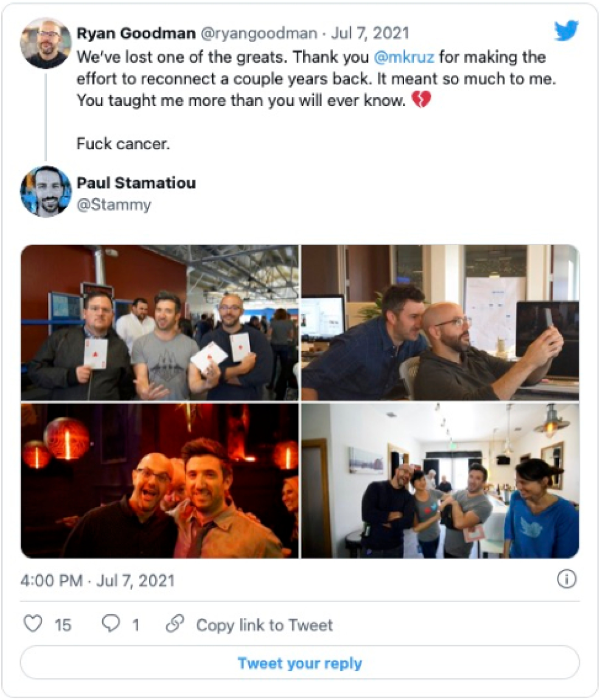This screenshot has height=700, width=600.
Task: Click the Jul 7, 2021 date in header
Action: click(371, 33)
